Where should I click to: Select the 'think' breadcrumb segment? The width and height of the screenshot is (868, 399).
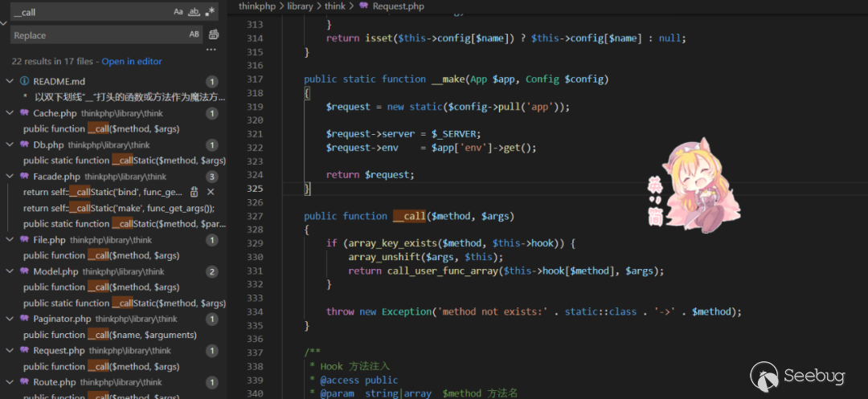click(x=334, y=6)
